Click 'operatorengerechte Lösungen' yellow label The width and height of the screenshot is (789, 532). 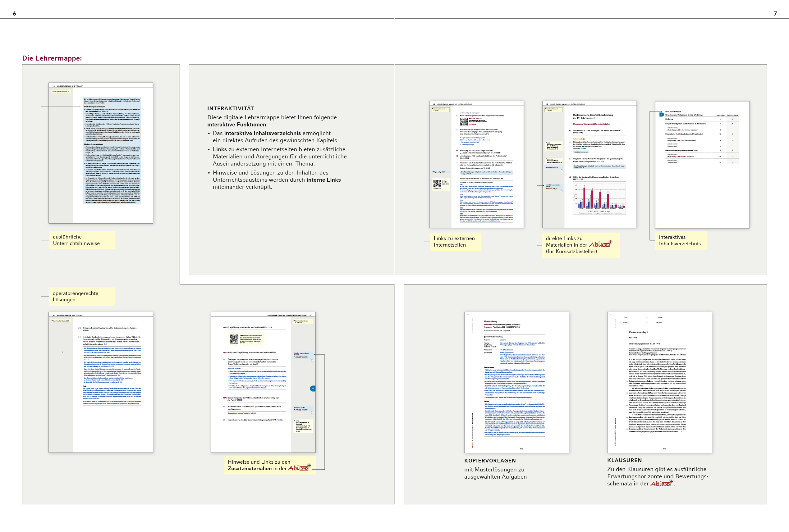(x=82, y=296)
